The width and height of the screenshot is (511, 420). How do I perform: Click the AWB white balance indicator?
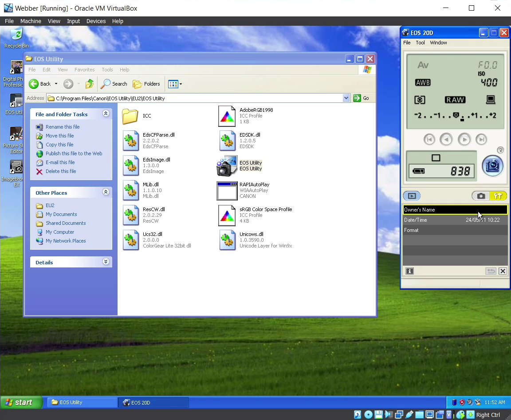(x=423, y=82)
